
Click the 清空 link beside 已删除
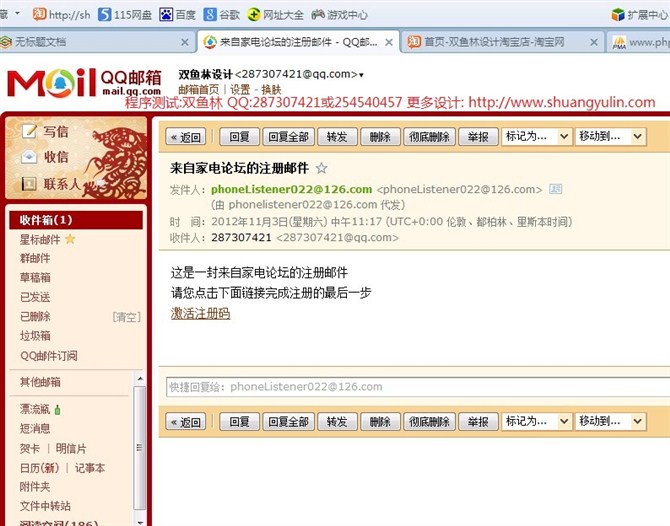[126, 317]
